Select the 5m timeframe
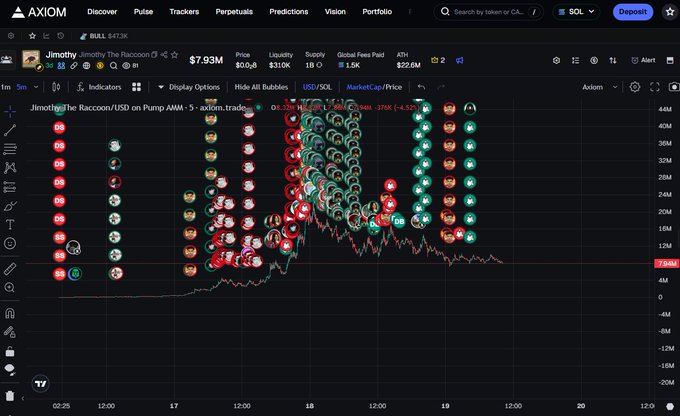This screenshot has height=416, width=680. coord(22,87)
